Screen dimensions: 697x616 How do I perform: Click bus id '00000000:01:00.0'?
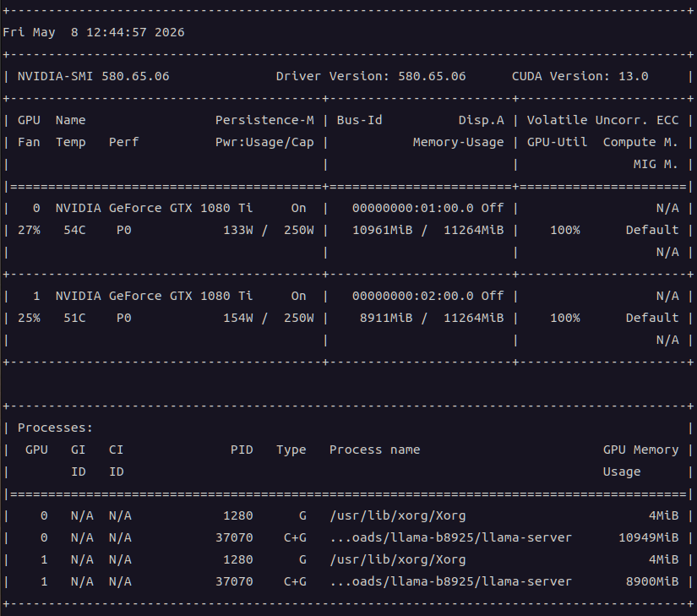[x=413, y=209]
